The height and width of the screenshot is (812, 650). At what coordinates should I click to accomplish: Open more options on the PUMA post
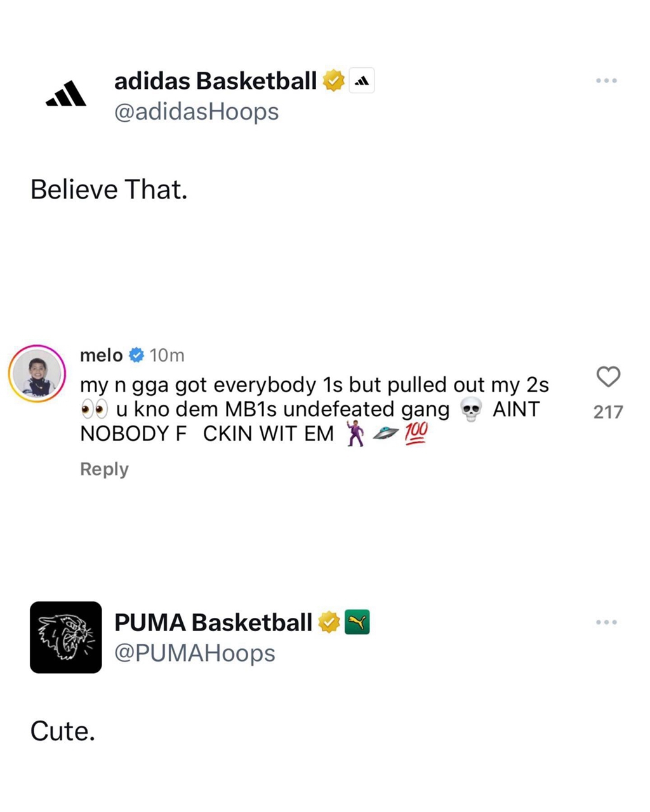[606, 623]
